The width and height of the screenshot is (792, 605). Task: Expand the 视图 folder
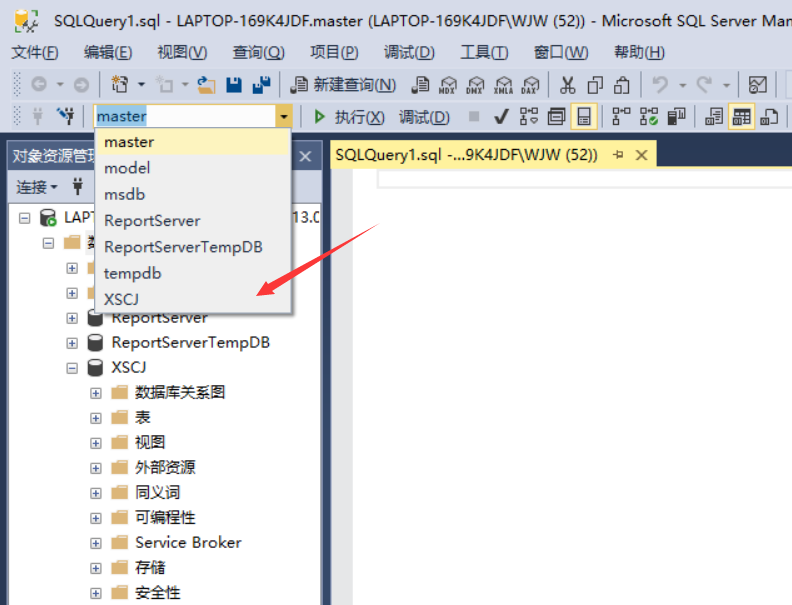coord(95,443)
